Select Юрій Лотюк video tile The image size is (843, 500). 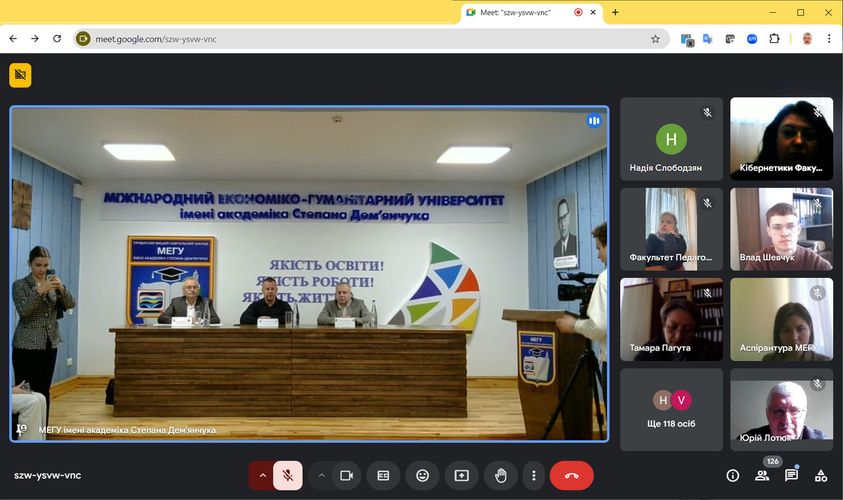click(781, 410)
